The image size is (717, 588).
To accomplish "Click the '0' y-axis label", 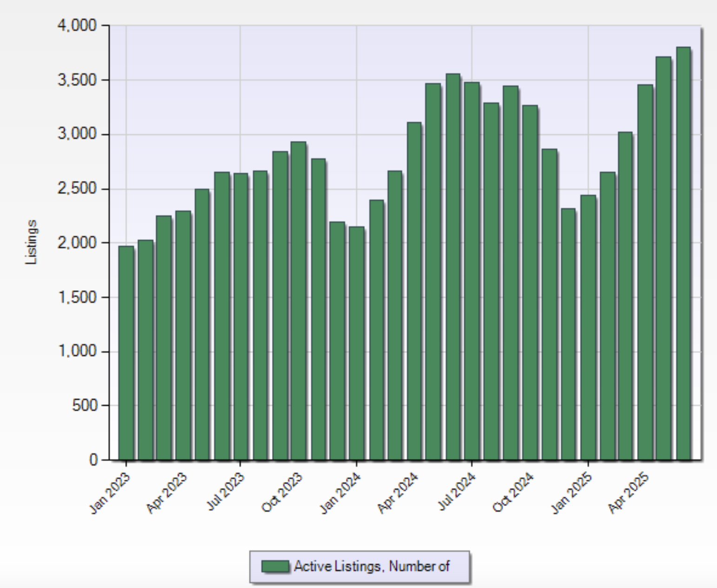I will 93,460.
